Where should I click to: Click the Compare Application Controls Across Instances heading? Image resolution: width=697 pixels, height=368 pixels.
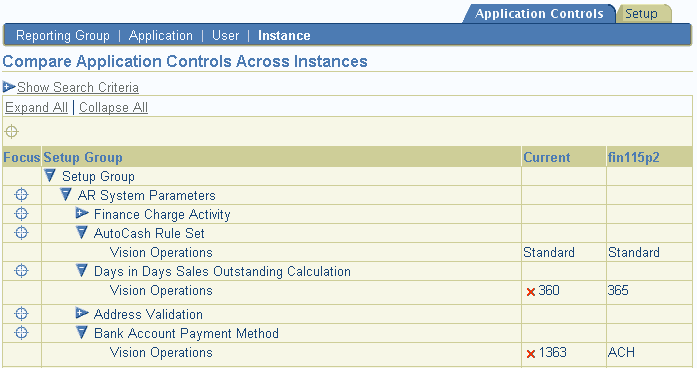point(185,61)
